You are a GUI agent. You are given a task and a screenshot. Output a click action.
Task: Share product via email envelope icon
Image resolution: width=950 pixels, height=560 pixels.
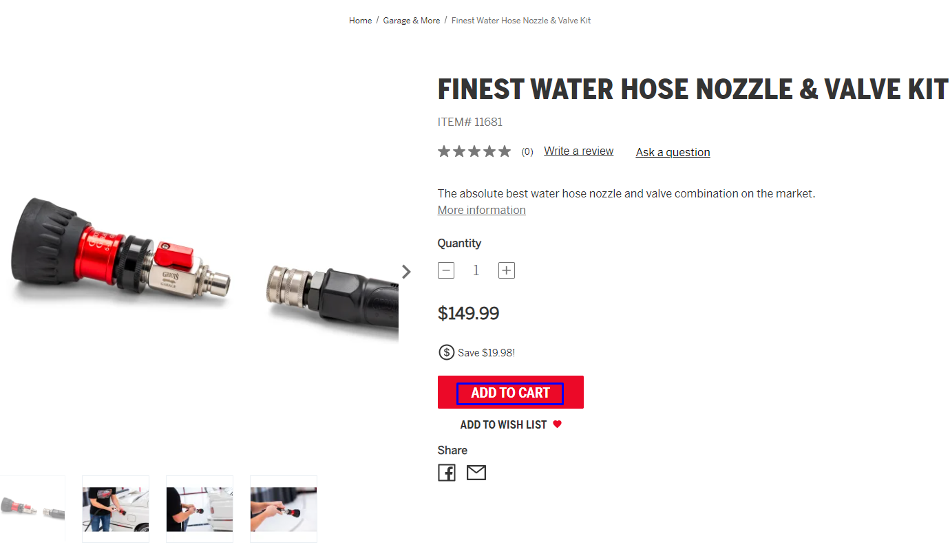476,473
